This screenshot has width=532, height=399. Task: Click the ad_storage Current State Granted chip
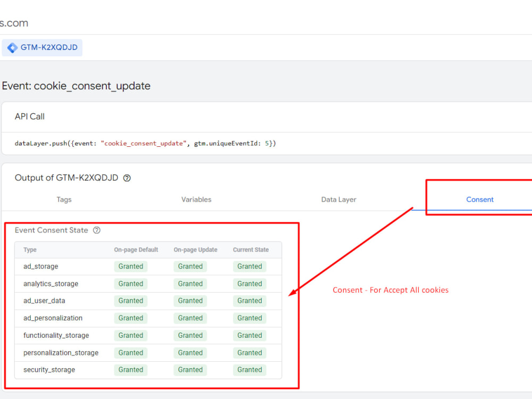pos(249,266)
